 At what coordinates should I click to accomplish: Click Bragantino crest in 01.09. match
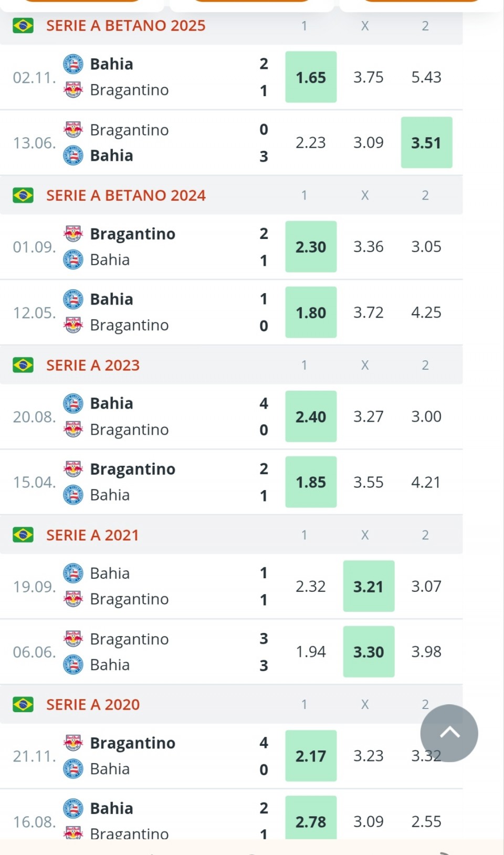73,234
